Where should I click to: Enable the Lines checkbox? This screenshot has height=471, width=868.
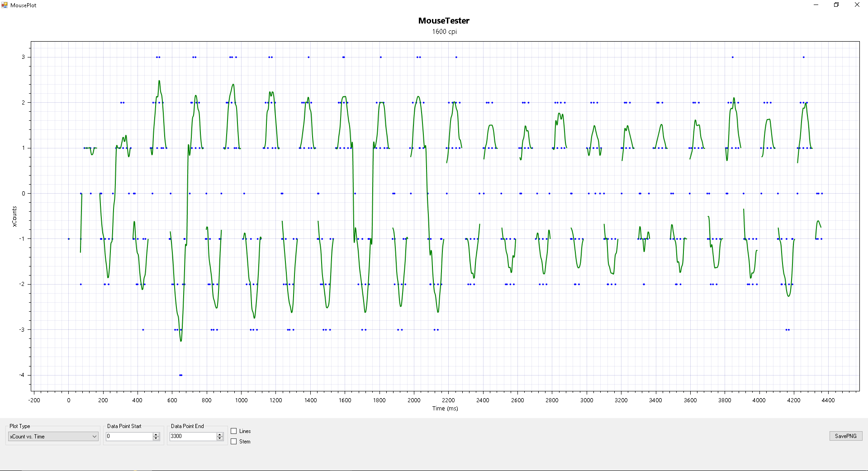234,431
